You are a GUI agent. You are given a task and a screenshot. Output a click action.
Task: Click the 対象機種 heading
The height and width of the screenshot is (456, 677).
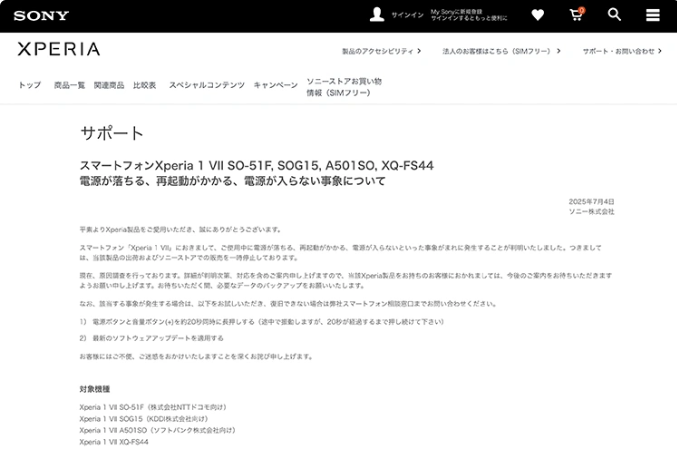pos(95,389)
